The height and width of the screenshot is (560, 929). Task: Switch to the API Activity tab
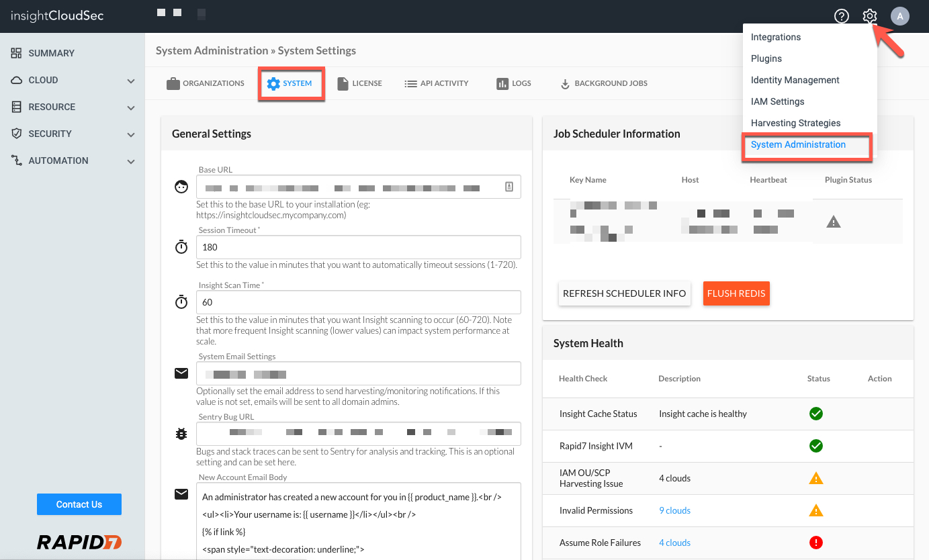pyautogui.click(x=437, y=84)
